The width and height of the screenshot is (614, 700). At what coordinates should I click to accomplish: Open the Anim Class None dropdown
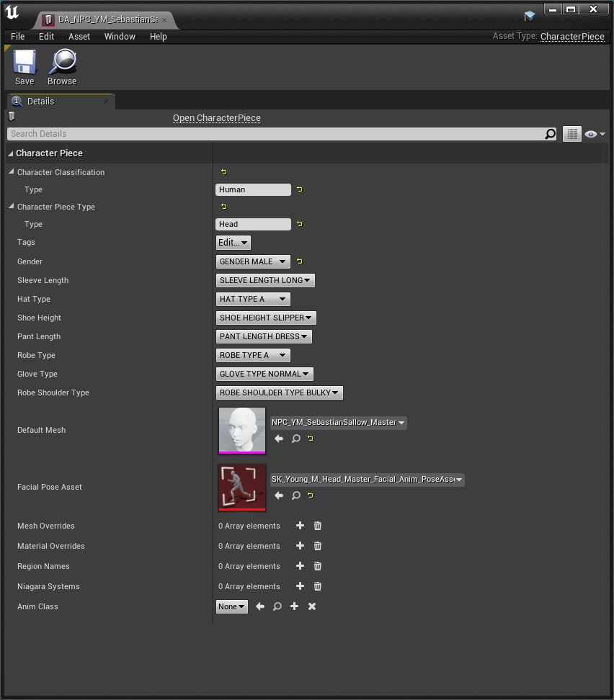[232, 606]
